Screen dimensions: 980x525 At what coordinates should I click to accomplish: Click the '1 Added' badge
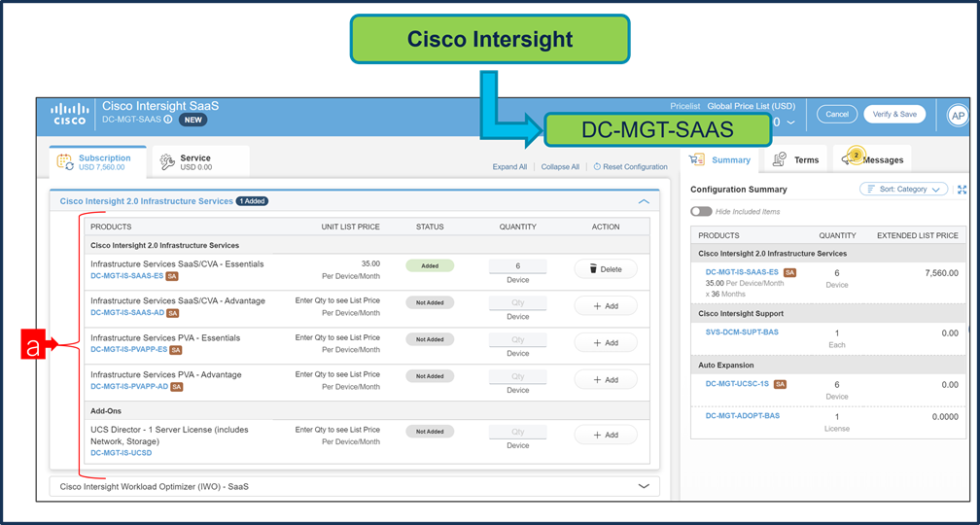point(253,201)
